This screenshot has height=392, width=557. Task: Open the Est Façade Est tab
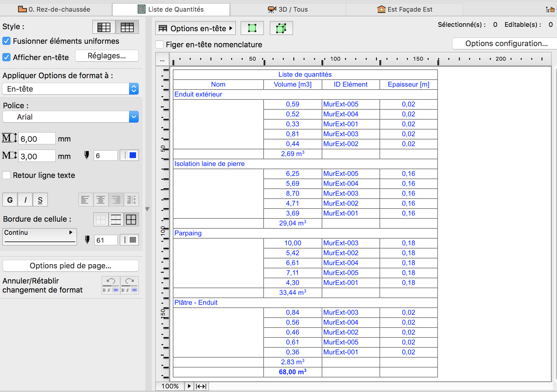(x=405, y=9)
